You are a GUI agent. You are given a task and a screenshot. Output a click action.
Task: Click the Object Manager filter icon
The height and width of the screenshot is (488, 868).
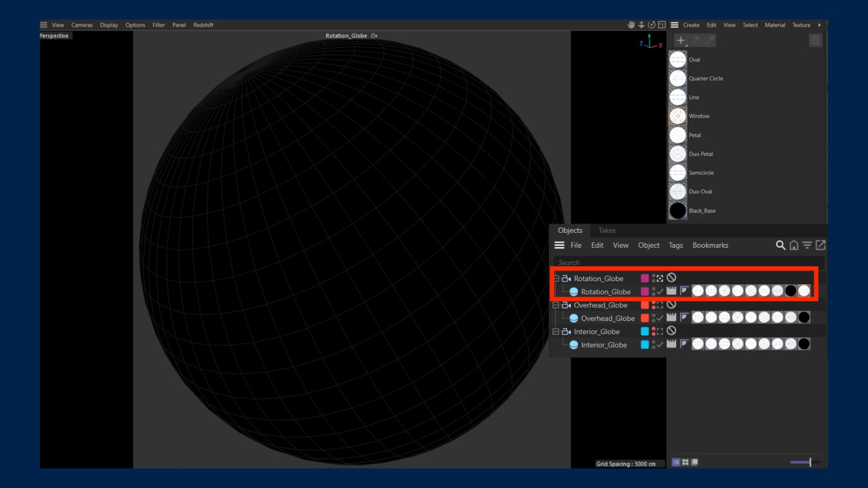point(807,245)
